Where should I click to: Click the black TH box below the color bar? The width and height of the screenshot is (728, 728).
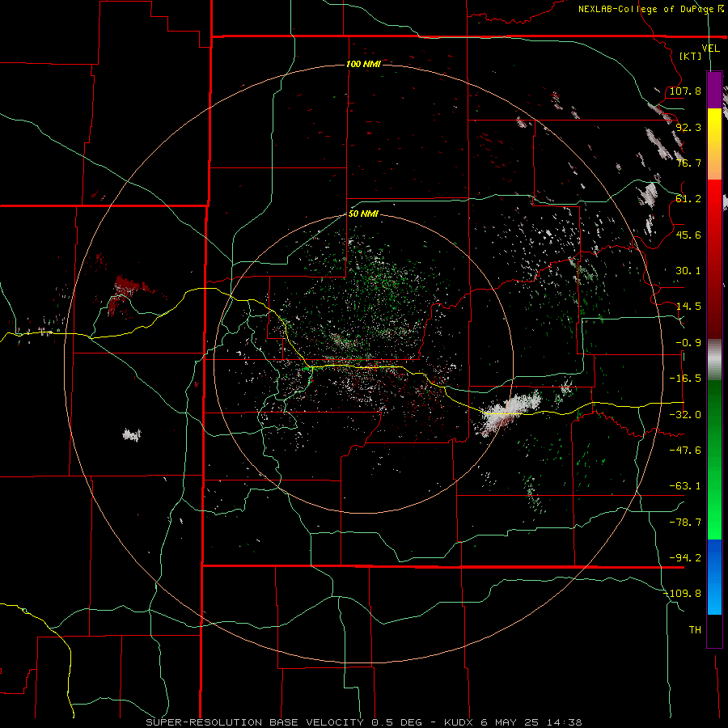coord(714,630)
